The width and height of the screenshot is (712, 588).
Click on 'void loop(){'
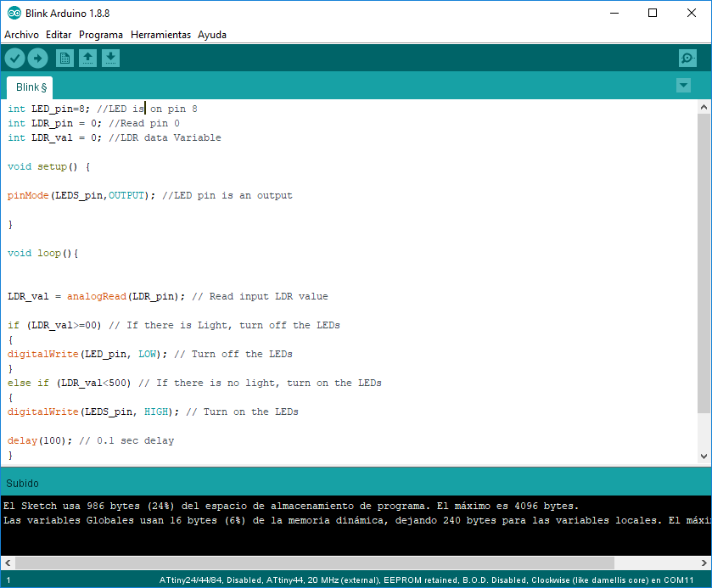(x=43, y=254)
